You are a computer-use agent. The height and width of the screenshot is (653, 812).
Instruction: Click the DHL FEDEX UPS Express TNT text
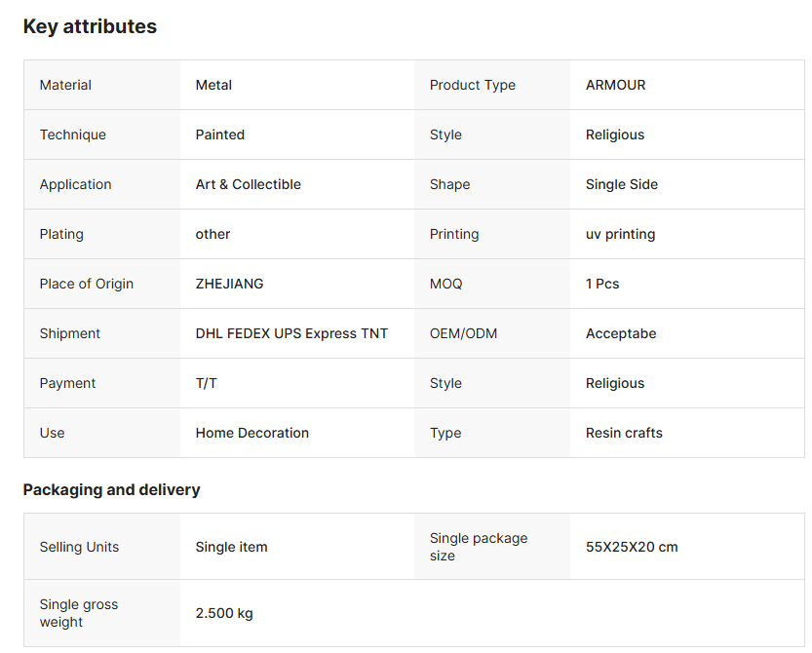point(291,333)
